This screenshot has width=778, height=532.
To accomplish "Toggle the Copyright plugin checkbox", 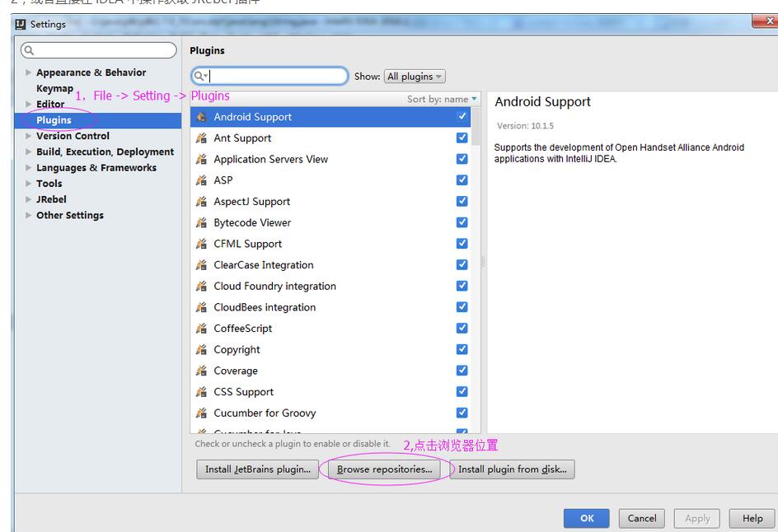I will pos(462,349).
